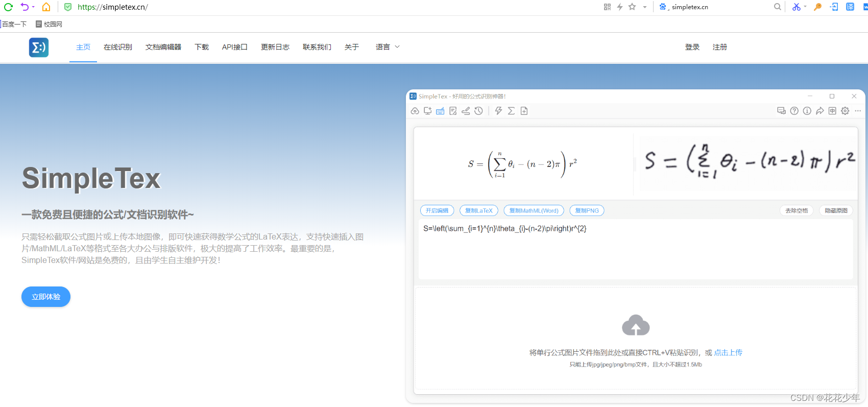
Task: Select the handwriting pen icon in SimpleTex toolbar
Action: [x=466, y=111]
